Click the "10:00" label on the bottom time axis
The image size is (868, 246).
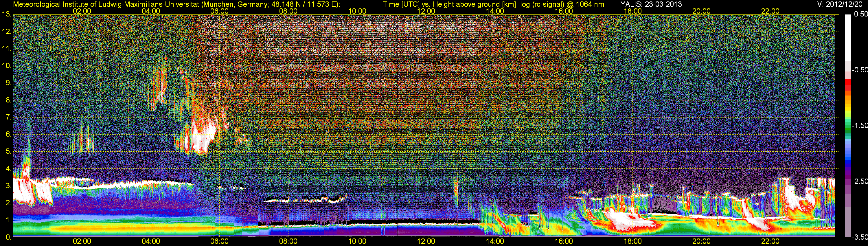pos(357,241)
